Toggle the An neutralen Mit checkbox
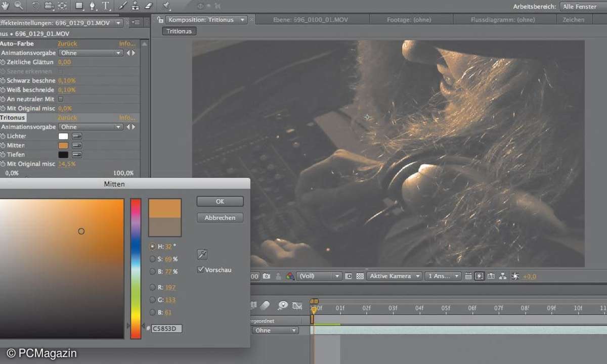 pos(61,99)
